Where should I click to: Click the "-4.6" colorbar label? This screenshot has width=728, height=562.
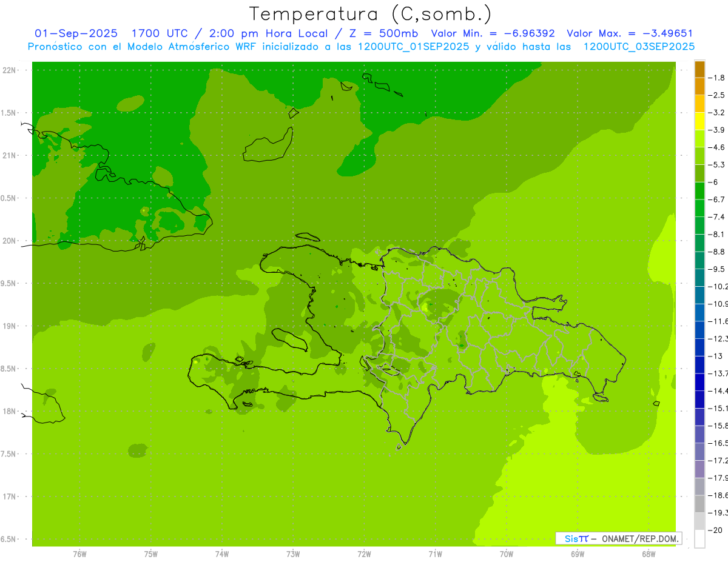click(718, 147)
